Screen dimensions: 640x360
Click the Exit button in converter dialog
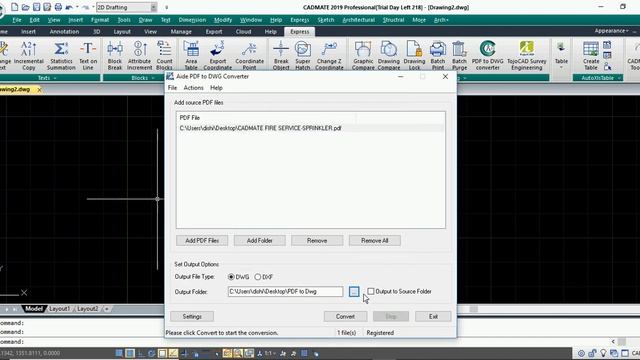(433, 316)
